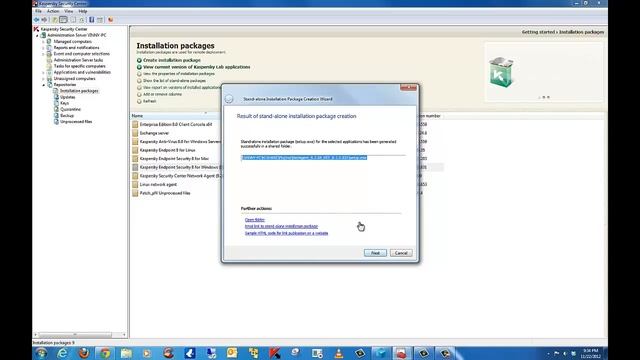Close the stand-alone package wizard dialog
Viewport: 640px width, 360px height.
click(408, 87)
